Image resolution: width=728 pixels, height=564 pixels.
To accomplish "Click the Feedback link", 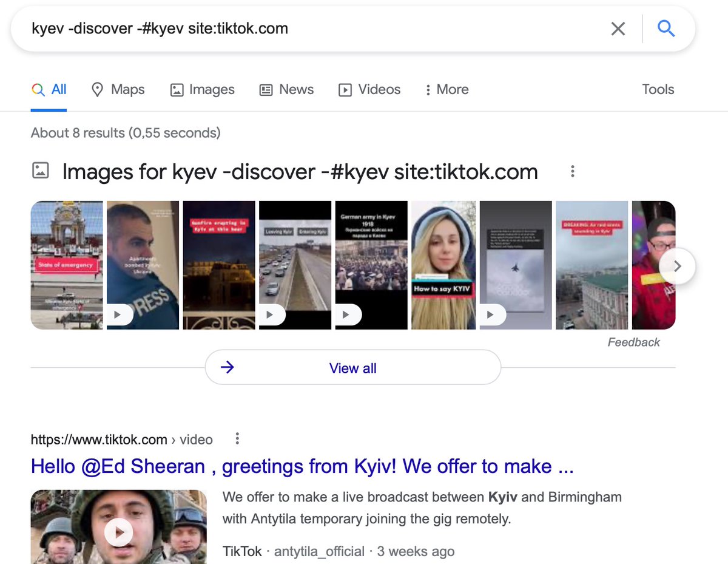I will point(633,342).
